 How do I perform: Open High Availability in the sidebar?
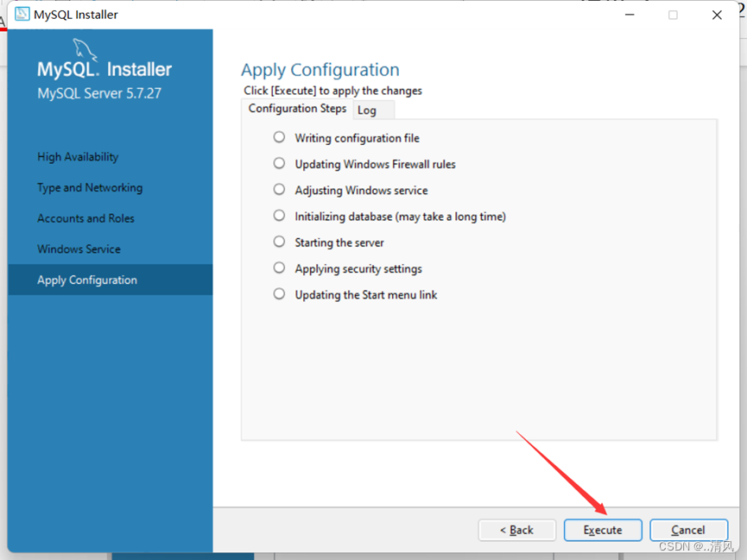[x=78, y=157]
